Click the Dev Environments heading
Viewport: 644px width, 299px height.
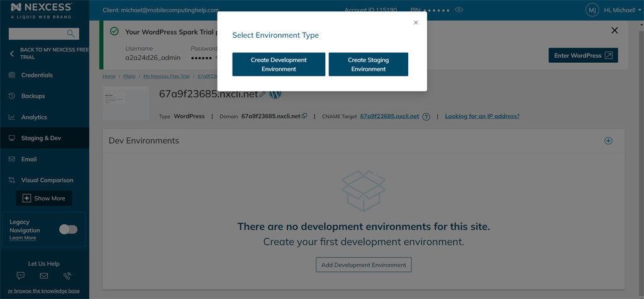tap(144, 141)
